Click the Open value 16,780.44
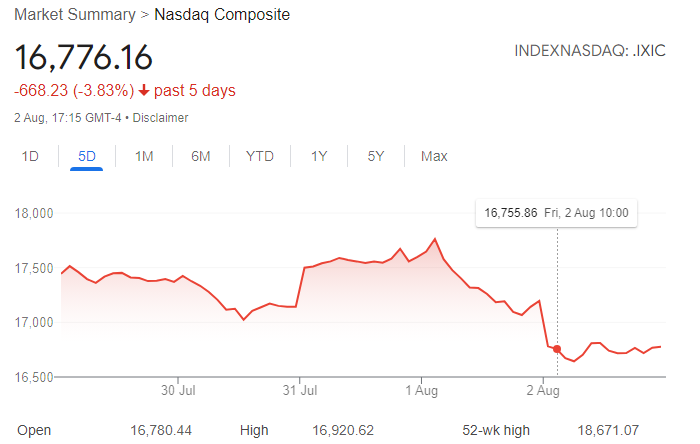Viewport: 700px width, 444px height. (x=161, y=430)
